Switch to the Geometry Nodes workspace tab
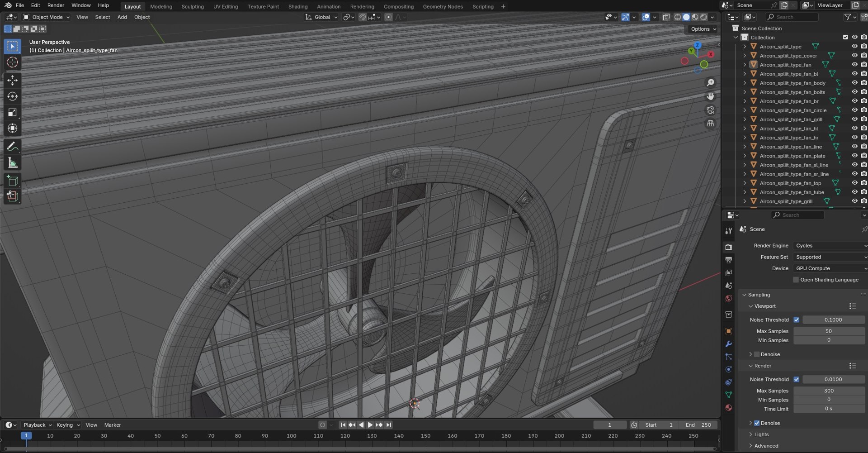The height and width of the screenshot is (453, 868). pos(443,6)
